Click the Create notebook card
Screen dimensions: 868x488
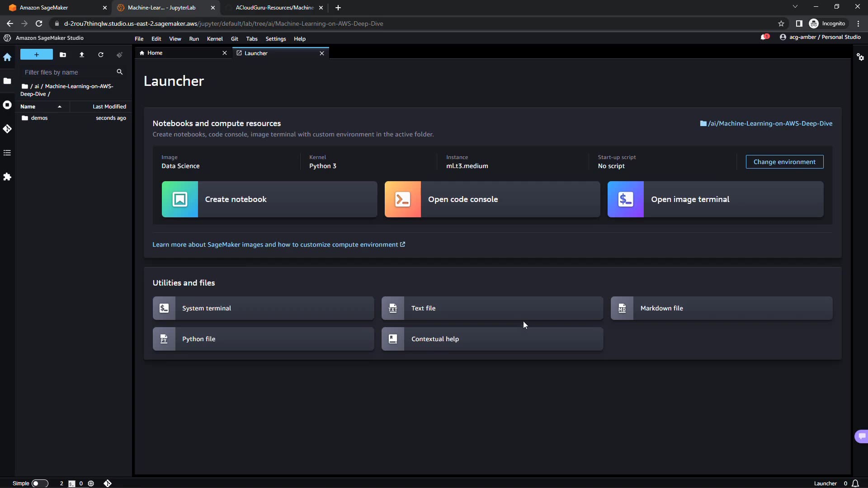[269, 199]
